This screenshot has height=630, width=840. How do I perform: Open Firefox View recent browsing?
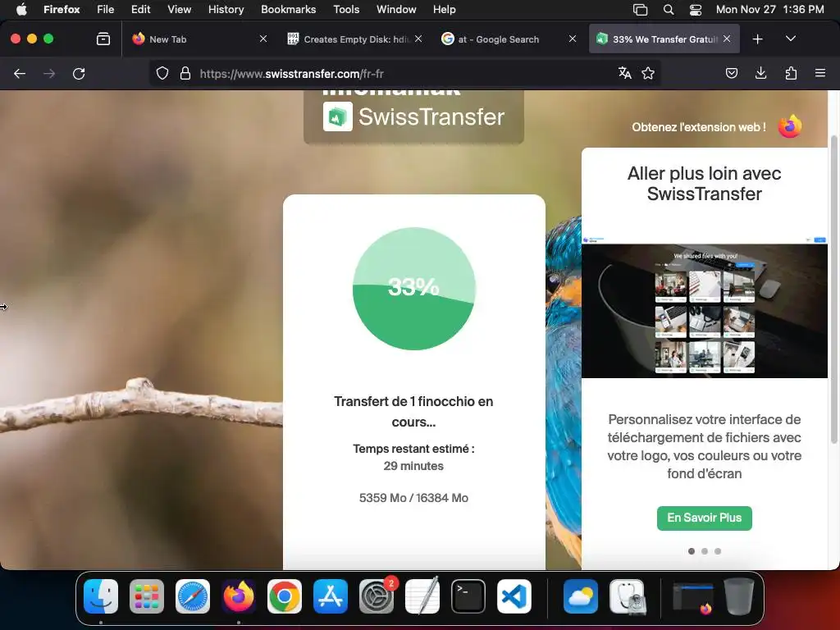pyautogui.click(x=103, y=39)
